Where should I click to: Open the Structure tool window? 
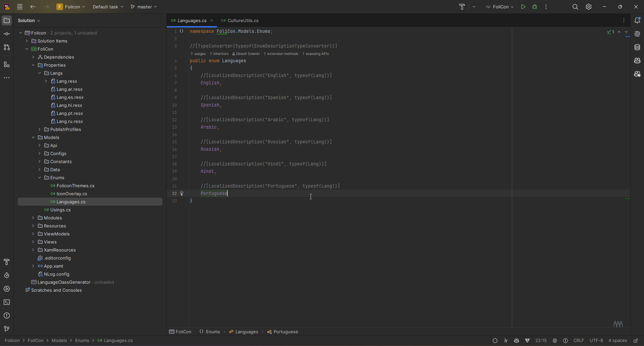coord(7,64)
